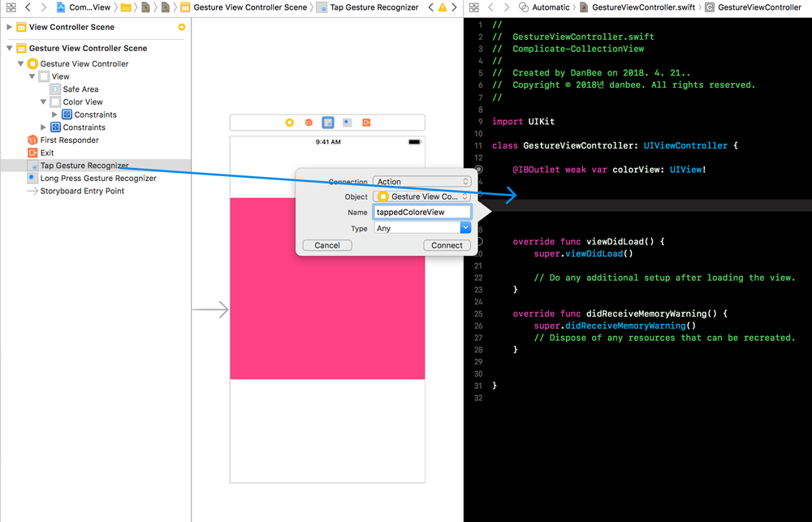
Task: Click the Com…View project breadcrumb
Action: (84, 7)
